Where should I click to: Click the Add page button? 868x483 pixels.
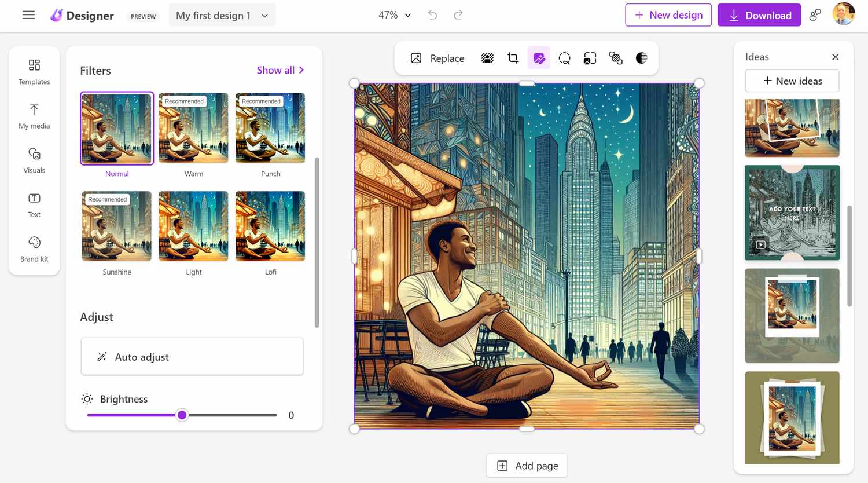pos(527,466)
